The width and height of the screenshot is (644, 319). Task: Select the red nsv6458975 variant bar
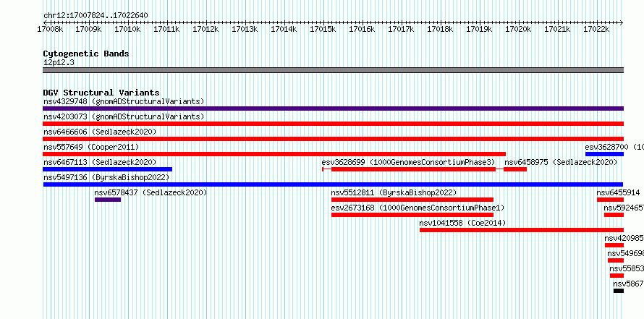(x=515, y=169)
